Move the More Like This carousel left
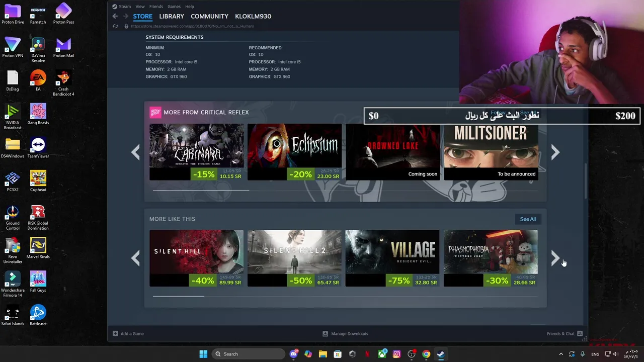This screenshot has width=644, height=362. pos(135,258)
